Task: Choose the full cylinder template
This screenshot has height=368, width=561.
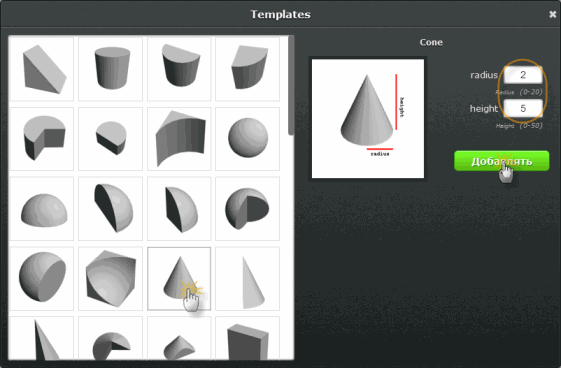Action: click(x=111, y=69)
